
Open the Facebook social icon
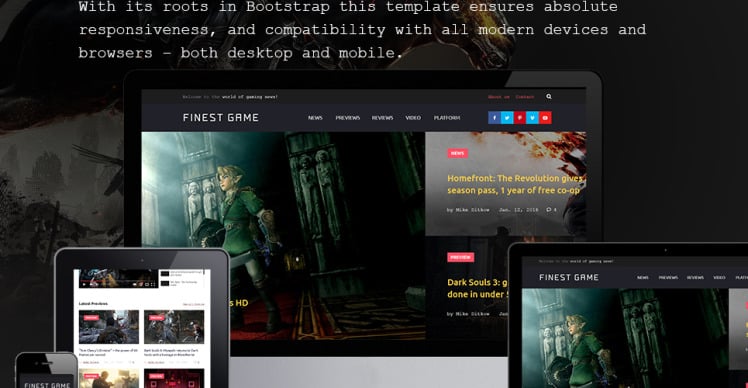pos(494,118)
